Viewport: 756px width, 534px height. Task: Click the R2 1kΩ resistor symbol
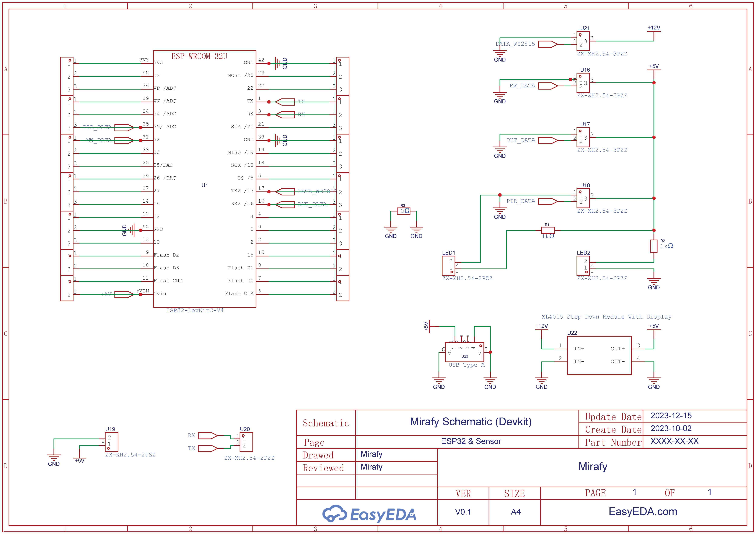[654, 246]
